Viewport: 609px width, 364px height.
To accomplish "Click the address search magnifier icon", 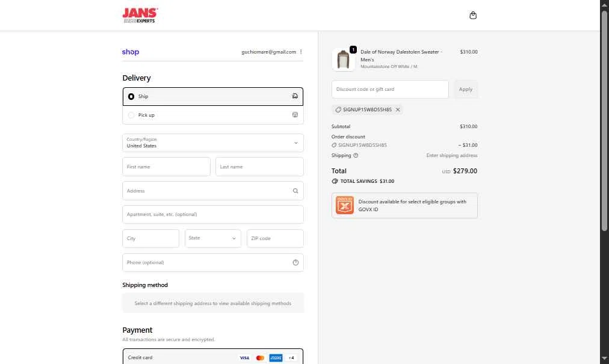I will click(295, 191).
